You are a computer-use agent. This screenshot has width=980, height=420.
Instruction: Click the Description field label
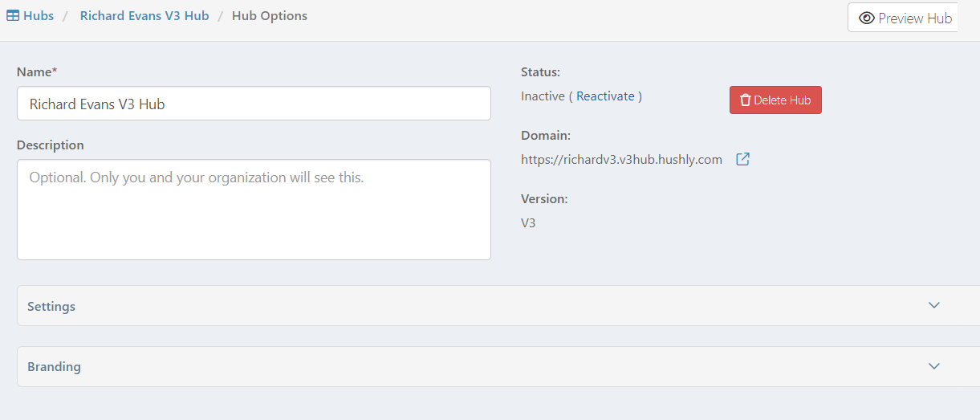[50, 145]
